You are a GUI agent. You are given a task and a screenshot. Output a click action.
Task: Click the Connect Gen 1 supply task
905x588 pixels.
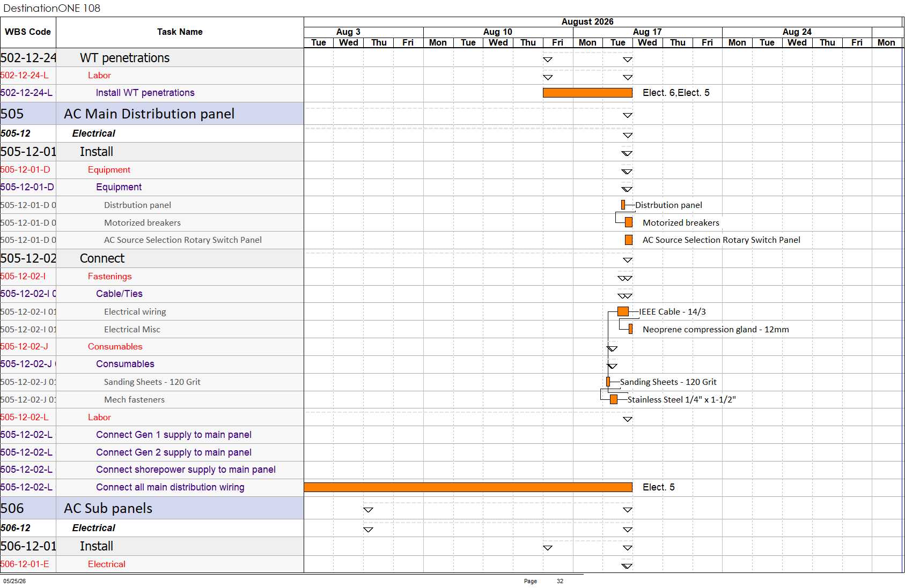coord(174,435)
